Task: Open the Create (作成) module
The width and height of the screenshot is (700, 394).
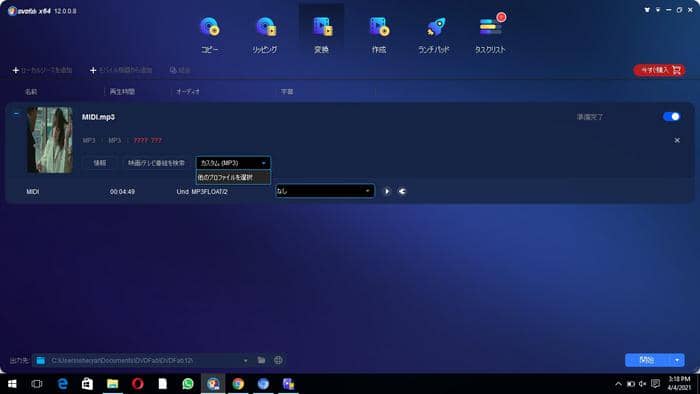Action: 379,35
